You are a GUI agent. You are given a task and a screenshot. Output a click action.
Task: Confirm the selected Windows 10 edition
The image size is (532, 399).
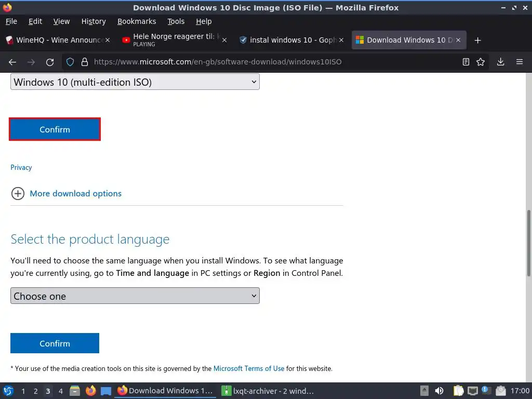click(x=55, y=129)
